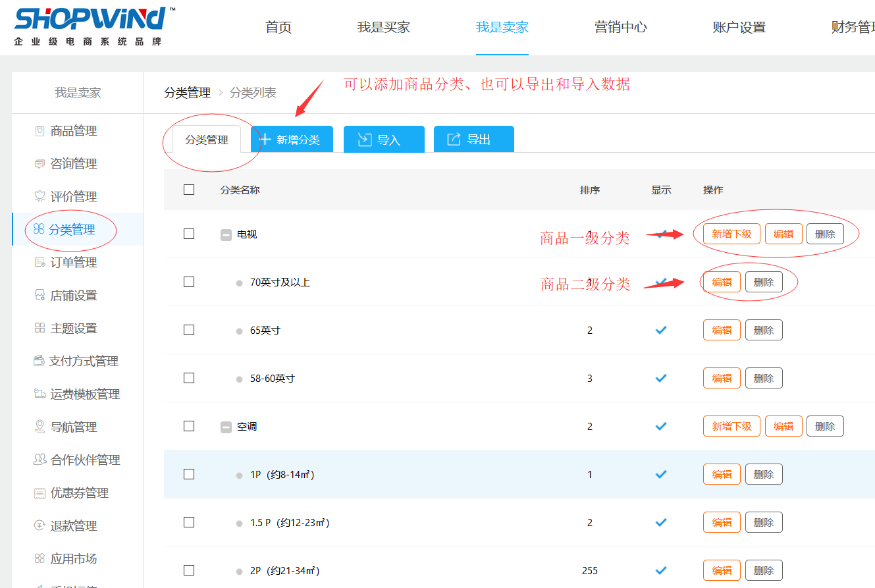Image resolution: width=875 pixels, height=588 pixels.
Task: Check the checkbox for 70英寸及以上 row
Action: click(x=189, y=282)
